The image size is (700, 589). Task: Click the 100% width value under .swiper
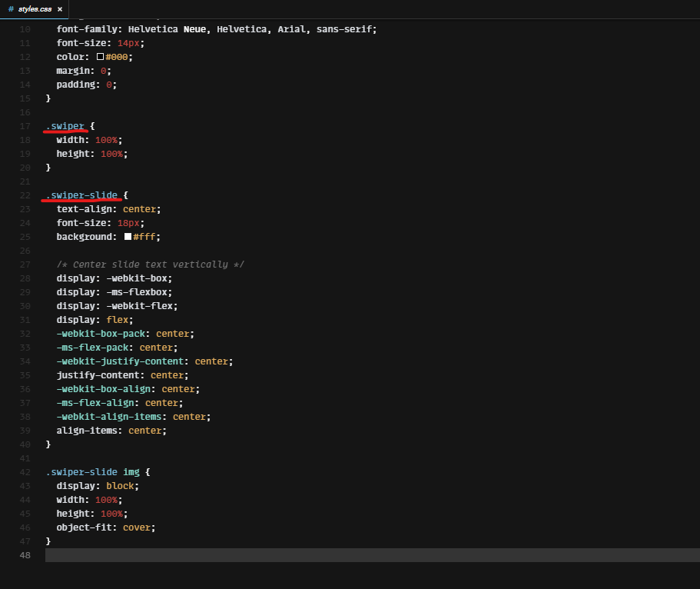point(107,139)
